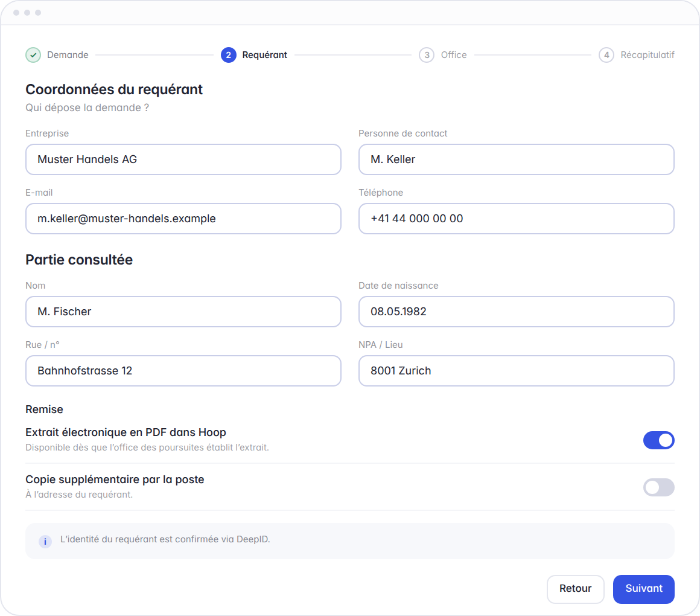Click the text "À l'adresse du requérant."
The height and width of the screenshot is (616, 700).
point(79,495)
